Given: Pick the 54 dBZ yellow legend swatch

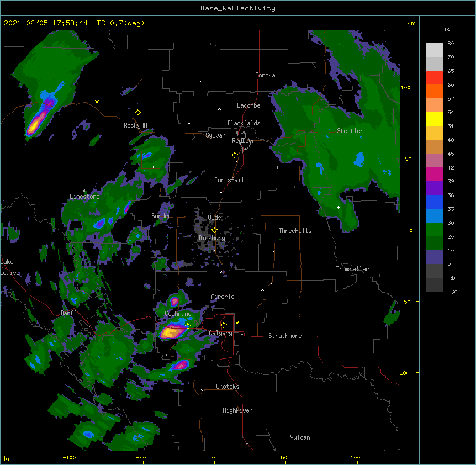Looking at the screenshot, I should 434,119.
